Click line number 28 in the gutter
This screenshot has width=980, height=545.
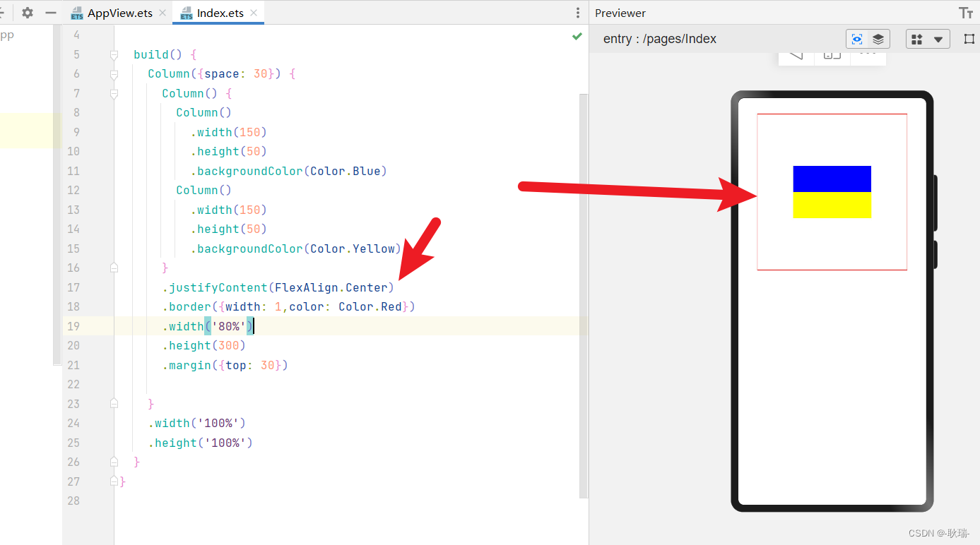73,501
